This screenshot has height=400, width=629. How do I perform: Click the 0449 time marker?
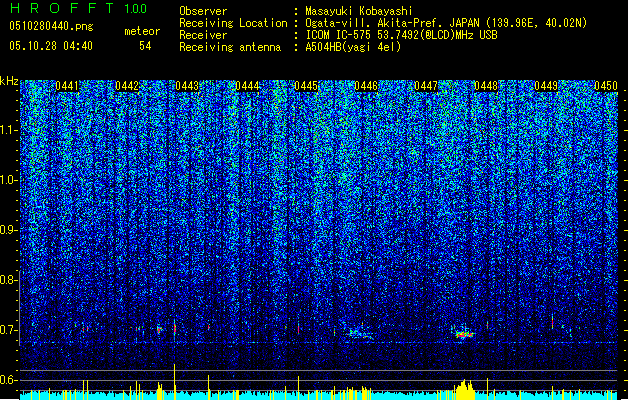[x=546, y=86]
